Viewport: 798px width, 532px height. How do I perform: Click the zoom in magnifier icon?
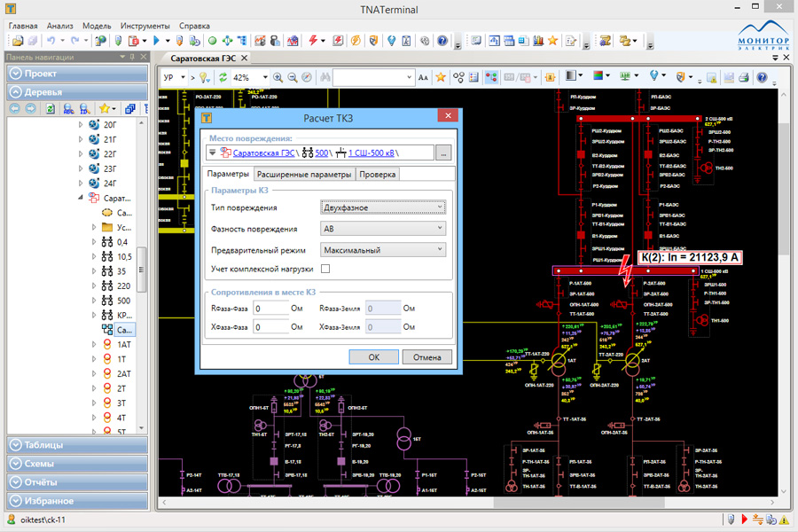278,77
